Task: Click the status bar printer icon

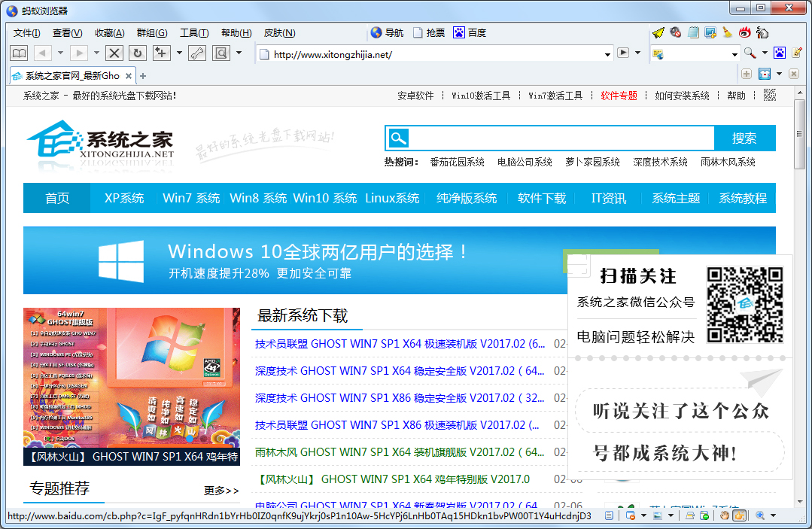Action: pos(690,515)
